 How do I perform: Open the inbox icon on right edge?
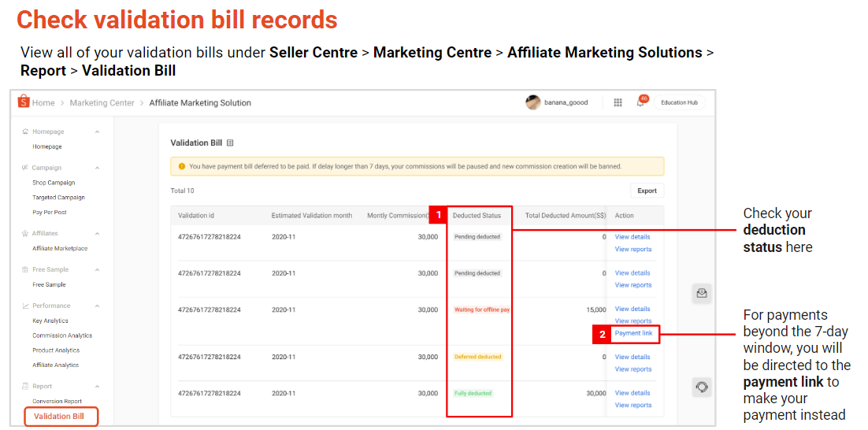pos(701,293)
